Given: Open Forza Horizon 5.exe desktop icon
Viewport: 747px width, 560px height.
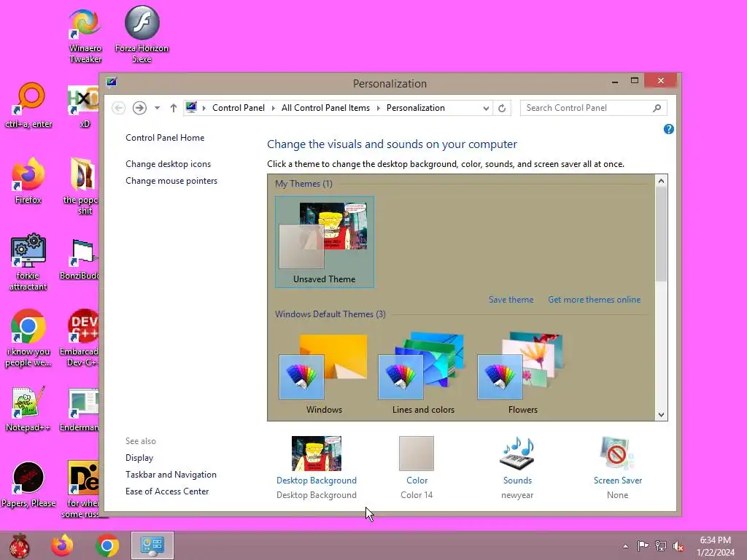Looking at the screenshot, I should tap(142, 34).
